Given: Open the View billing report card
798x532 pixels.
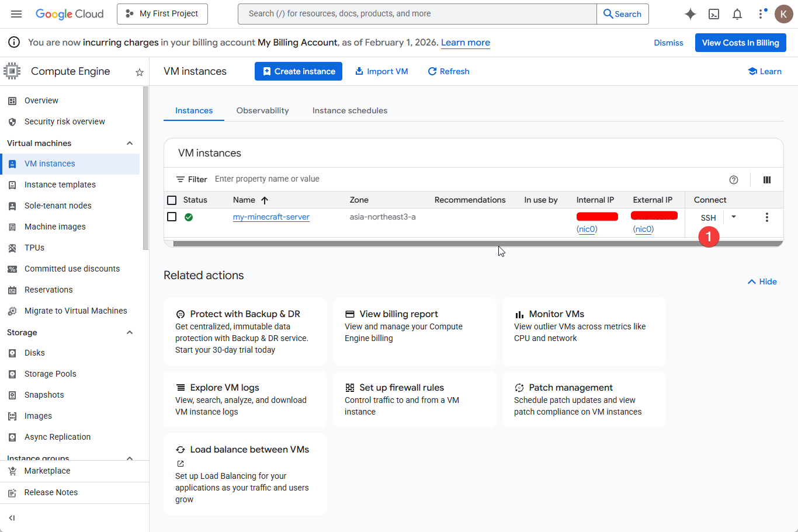Looking at the screenshot, I should (x=415, y=332).
